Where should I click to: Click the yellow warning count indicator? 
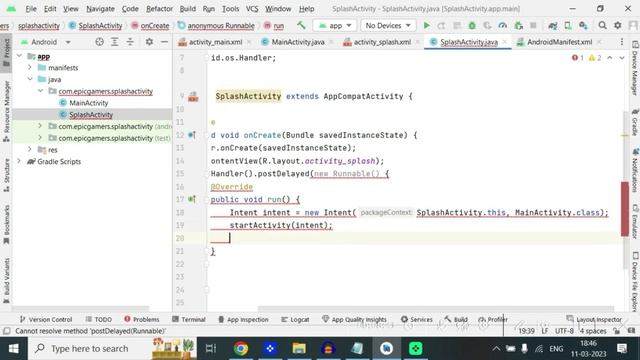595,58
